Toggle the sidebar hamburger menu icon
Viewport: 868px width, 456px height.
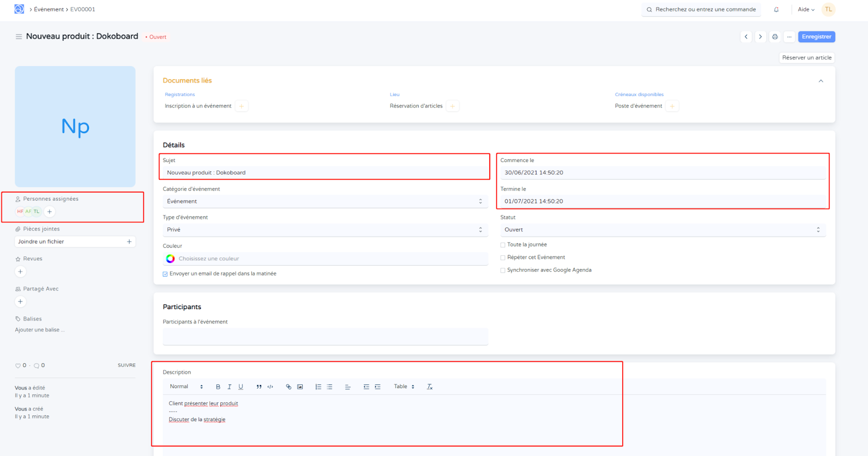[18, 37]
